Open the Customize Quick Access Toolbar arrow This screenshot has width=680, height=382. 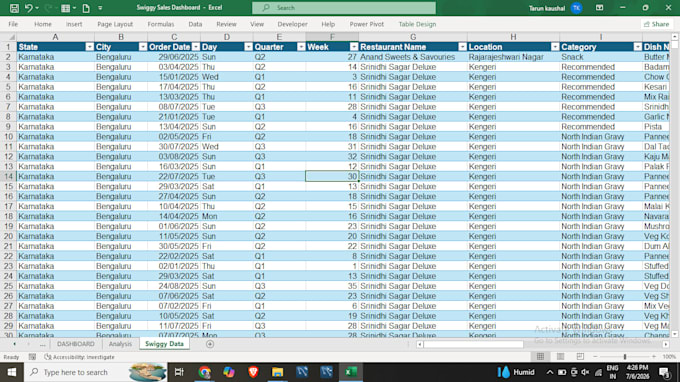click(x=100, y=8)
